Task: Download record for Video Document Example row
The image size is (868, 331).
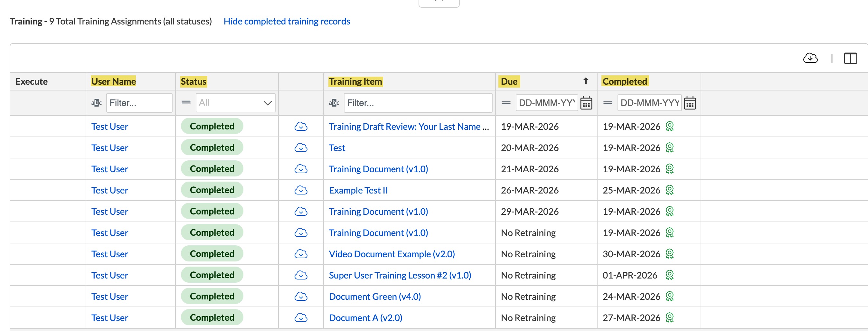Action: click(x=301, y=254)
